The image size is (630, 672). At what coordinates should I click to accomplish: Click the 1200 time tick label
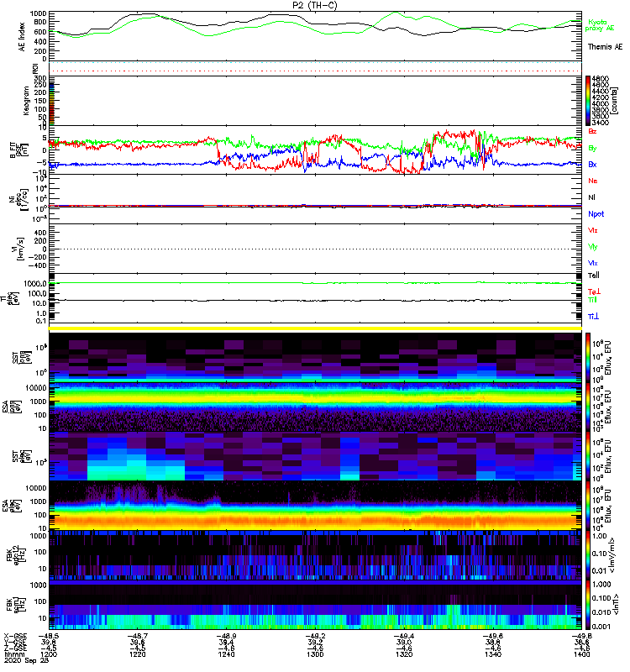[50, 654]
